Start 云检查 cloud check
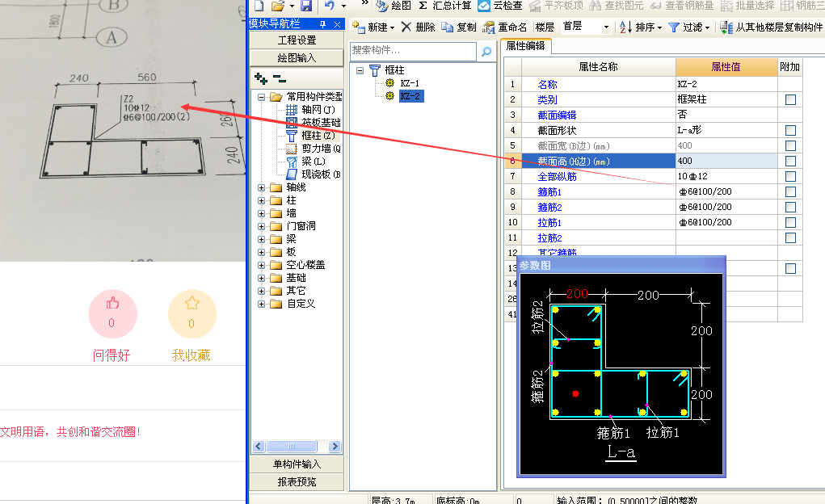This screenshot has height=504, width=825. [x=500, y=6]
